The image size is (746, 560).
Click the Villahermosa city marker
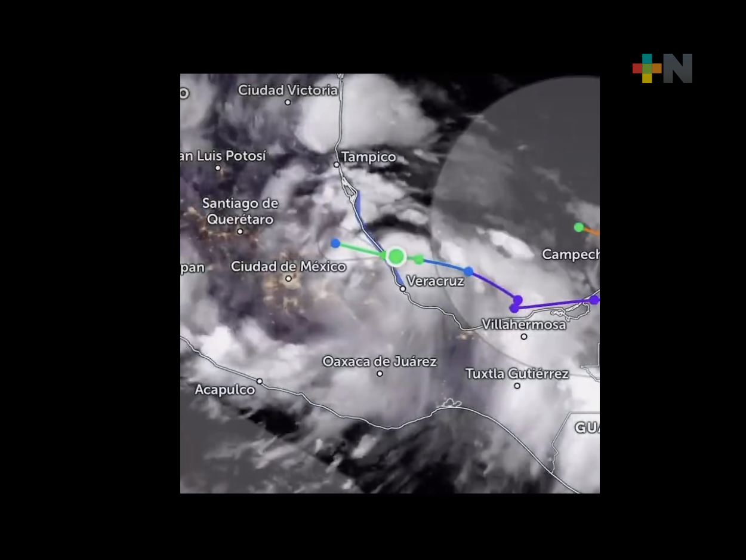pyautogui.click(x=523, y=336)
